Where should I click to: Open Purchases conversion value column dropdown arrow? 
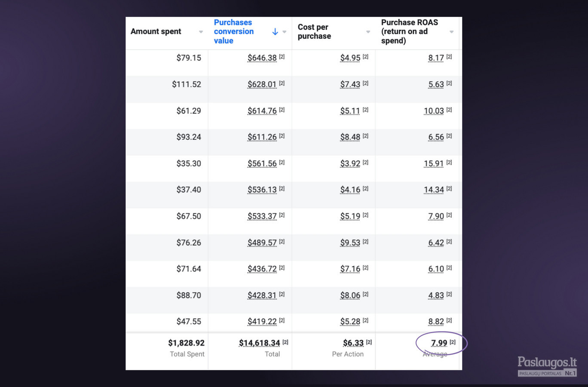click(x=285, y=32)
